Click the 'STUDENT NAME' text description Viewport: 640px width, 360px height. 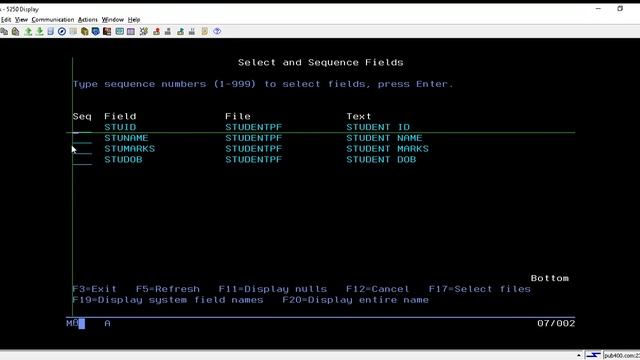pyautogui.click(x=384, y=138)
